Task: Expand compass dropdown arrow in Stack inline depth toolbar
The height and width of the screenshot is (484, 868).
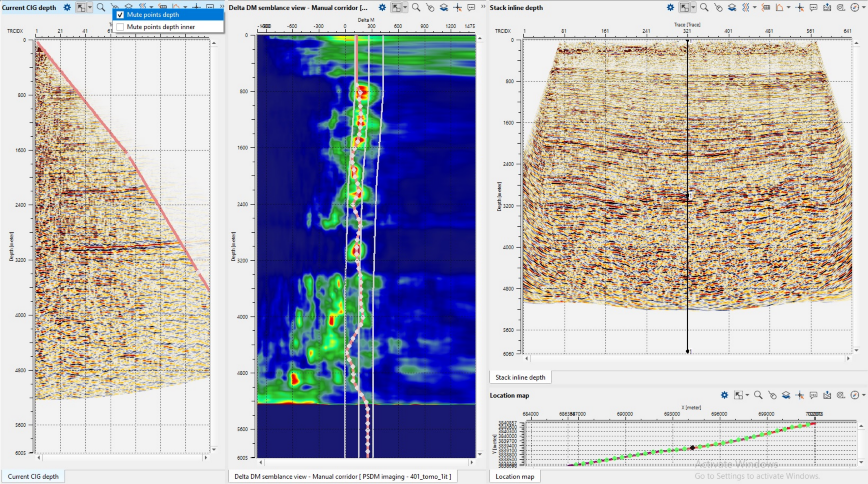Action: point(864,7)
